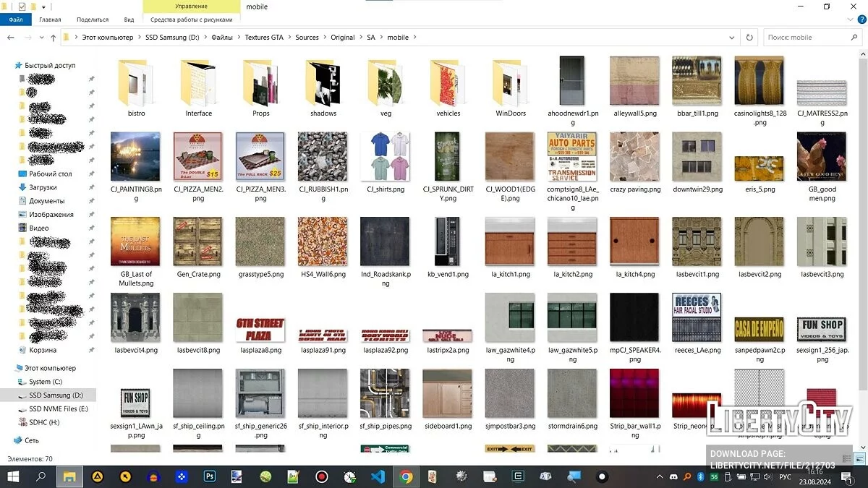868x488 pixels.
Task: Expand the address bar history dropdown
Action: [x=732, y=38]
